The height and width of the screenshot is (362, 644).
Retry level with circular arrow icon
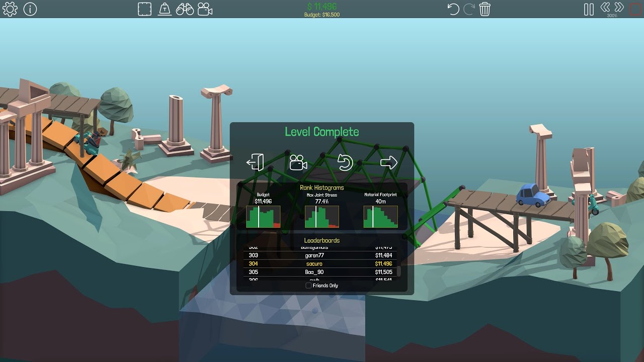[345, 162]
